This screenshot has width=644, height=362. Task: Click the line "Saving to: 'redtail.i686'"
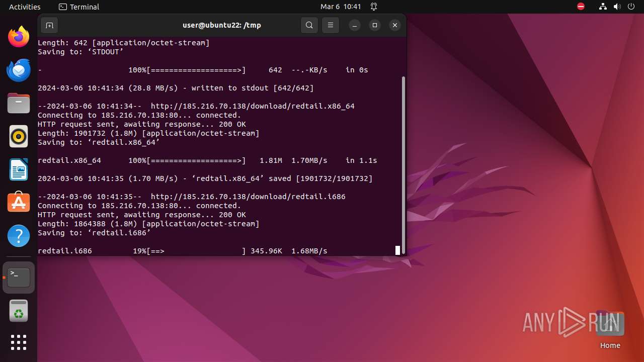pos(94,233)
